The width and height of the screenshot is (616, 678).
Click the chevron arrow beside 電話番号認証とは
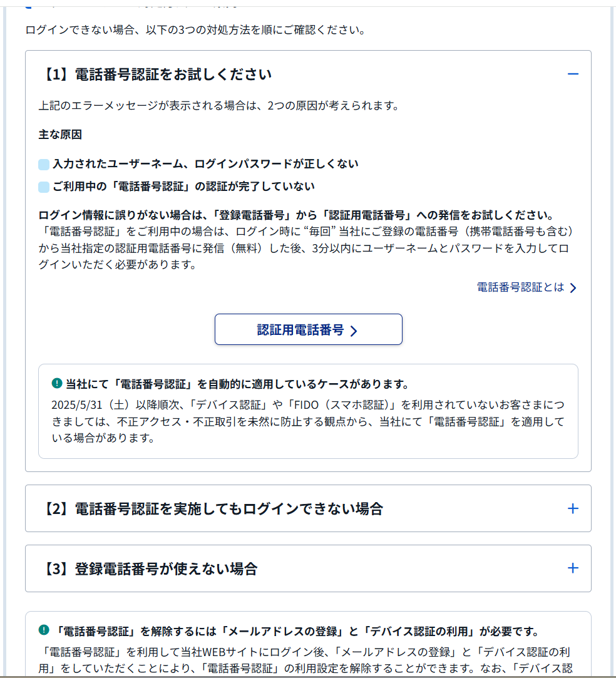[x=573, y=288]
